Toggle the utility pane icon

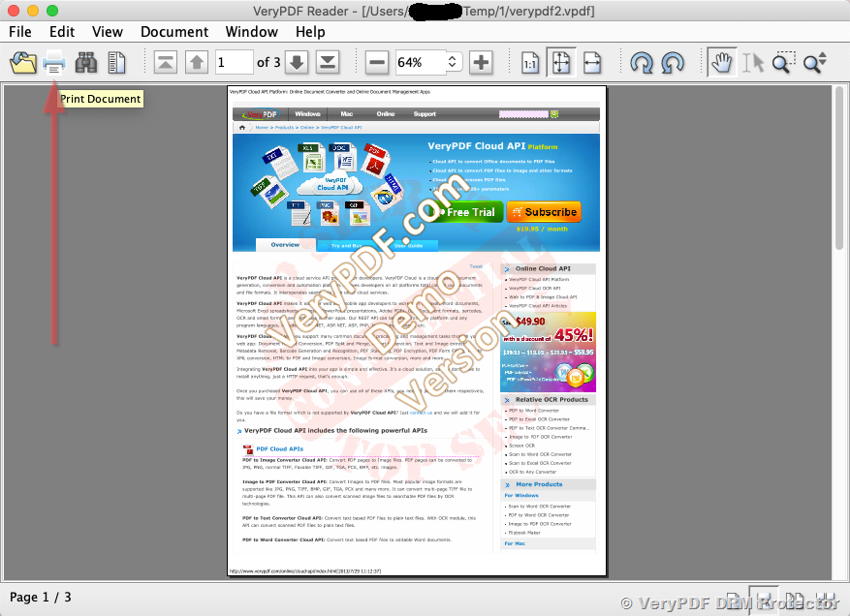[117, 63]
